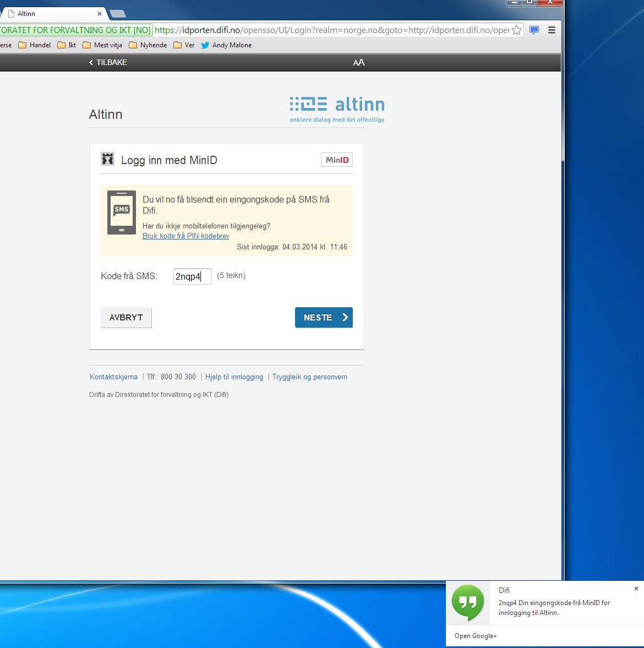This screenshot has height=648, width=644.
Task: Click the bookmark star icon in address bar
Action: pyautogui.click(x=516, y=30)
